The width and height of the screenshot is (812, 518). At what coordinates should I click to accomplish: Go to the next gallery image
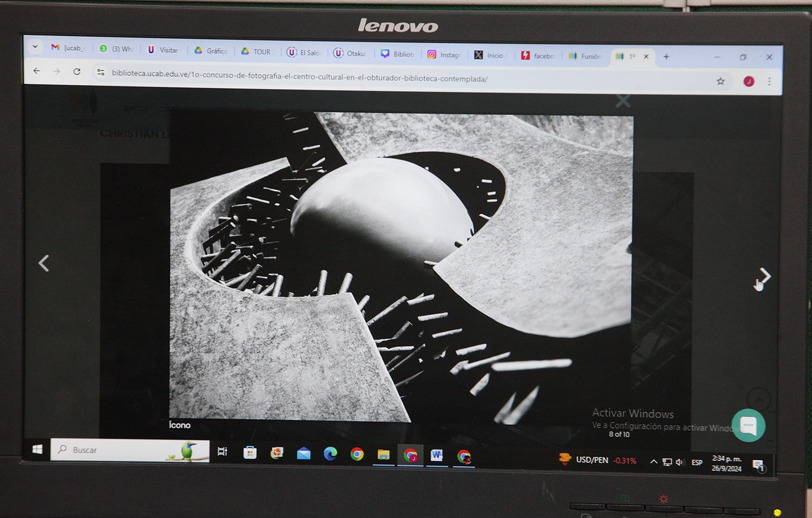764,276
